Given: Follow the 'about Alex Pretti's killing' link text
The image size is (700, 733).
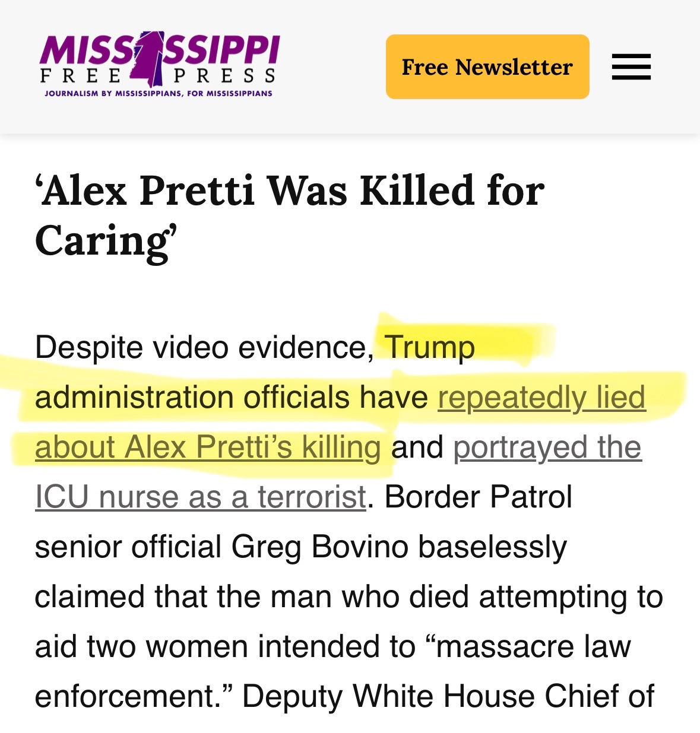Looking at the screenshot, I should (208, 447).
